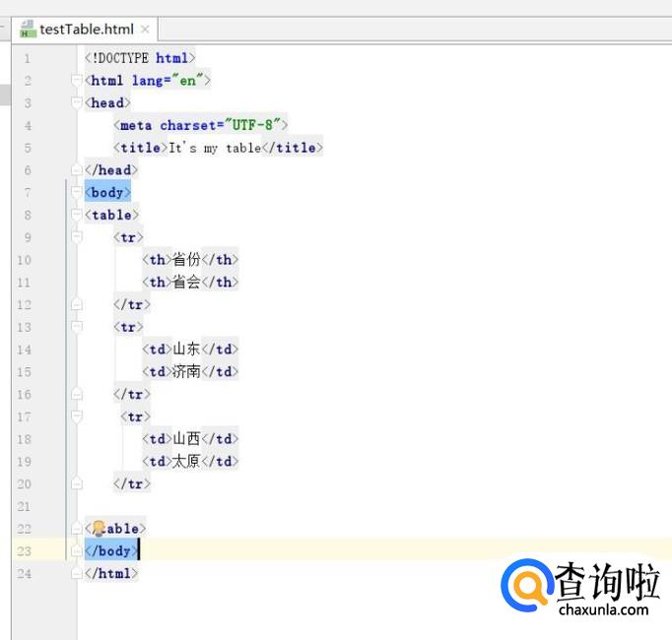Fold the body element at line 7
Screen dimensions: 672x640
click(x=77, y=192)
